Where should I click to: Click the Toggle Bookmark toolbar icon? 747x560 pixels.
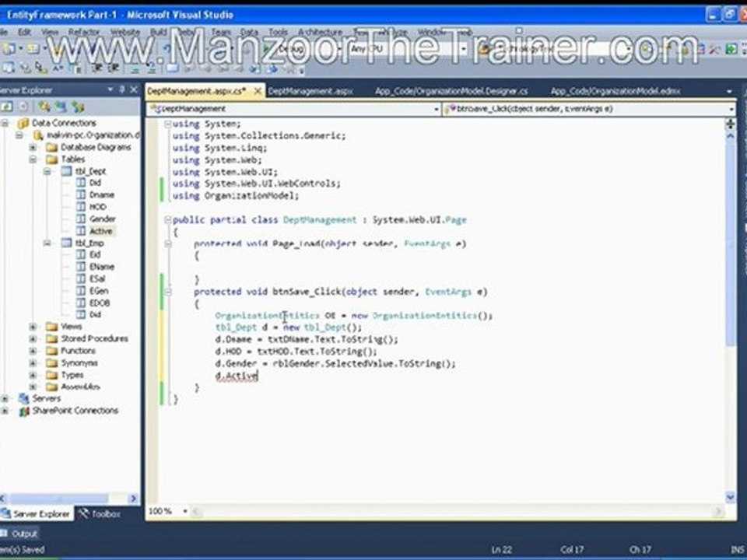coord(173,68)
